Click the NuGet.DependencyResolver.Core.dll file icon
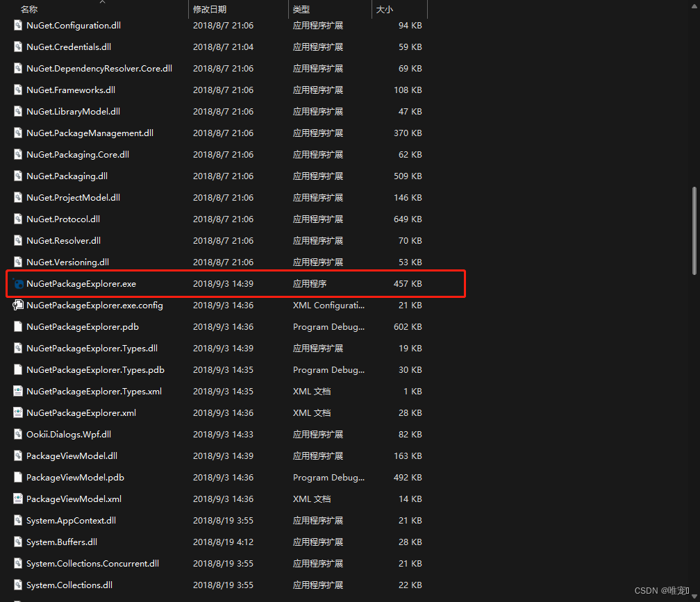700x602 pixels. 18,68
